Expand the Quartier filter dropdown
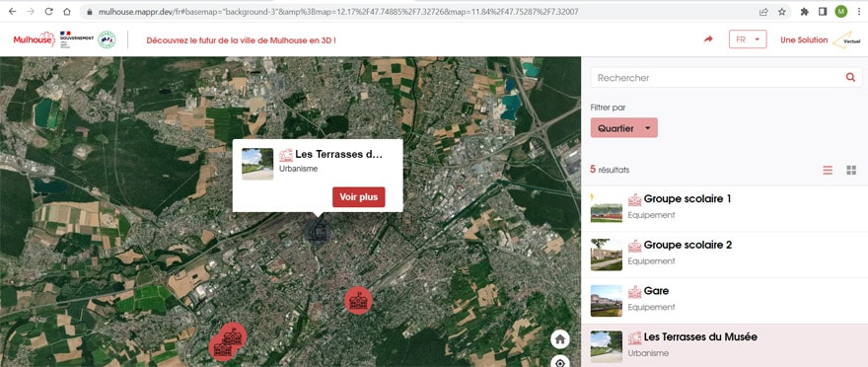868x367 pixels. tap(623, 128)
